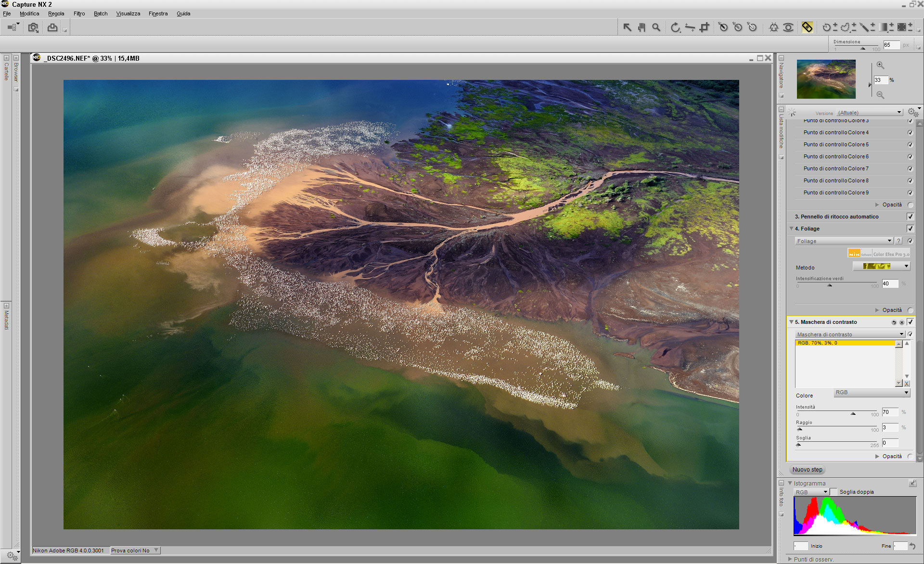Image resolution: width=924 pixels, height=564 pixels.
Task: Enable the Soglia doppia checkbox
Action: point(834,492)
